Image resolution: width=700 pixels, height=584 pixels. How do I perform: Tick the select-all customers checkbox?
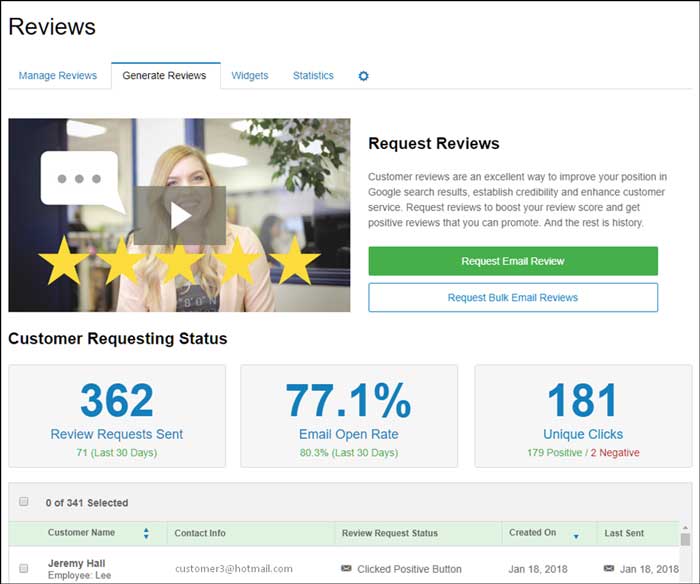click(x=24, y=501)
